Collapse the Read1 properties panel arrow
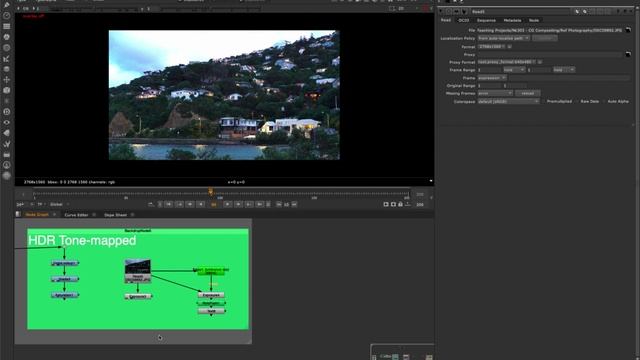 click(440, 11)
